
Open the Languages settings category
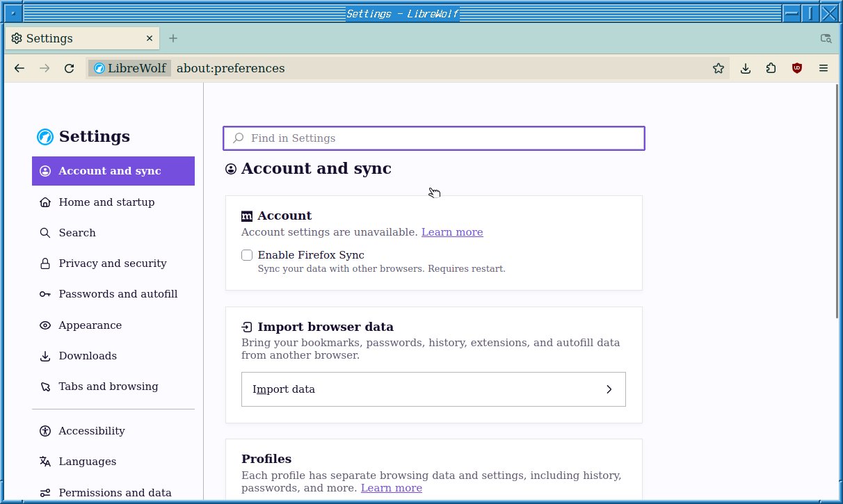coord(113,462)
